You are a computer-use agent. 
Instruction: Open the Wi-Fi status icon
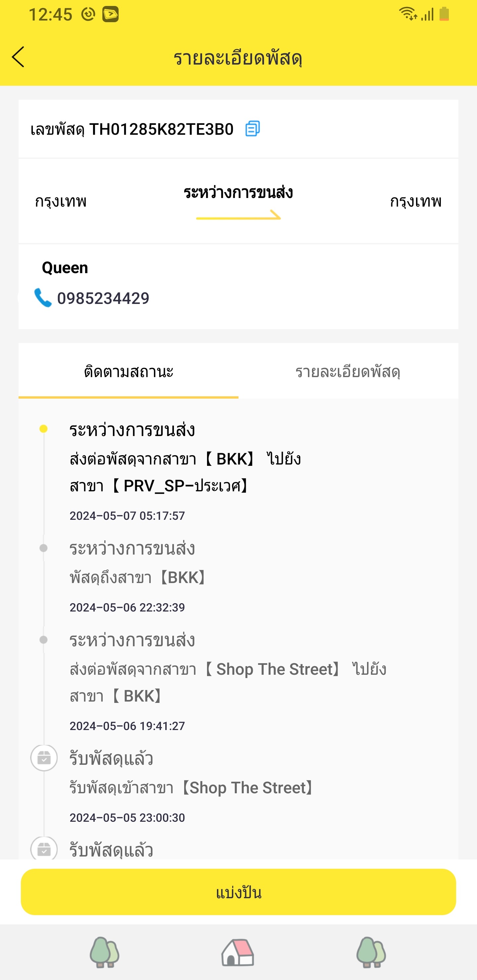(407, 14)
